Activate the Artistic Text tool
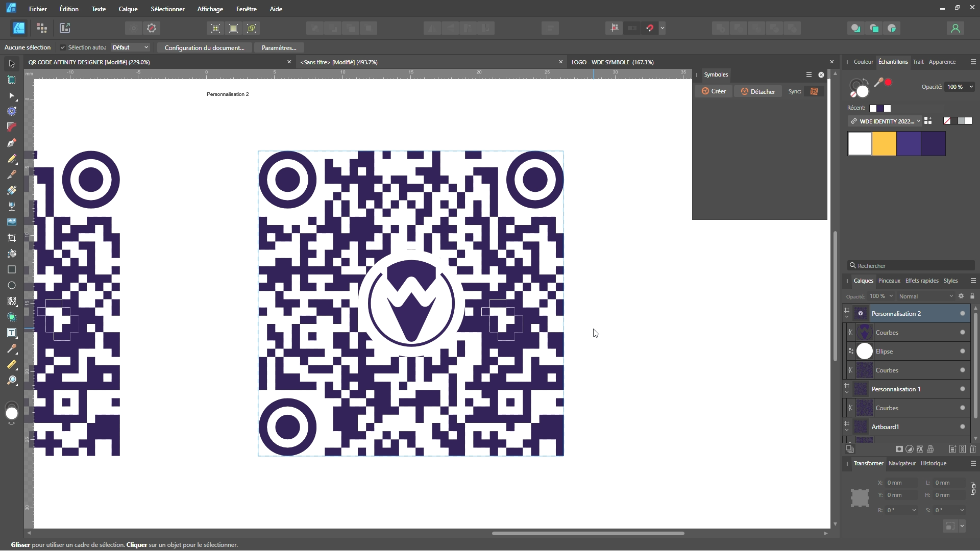This screenshot has width=980, height=551. (x=11, y=333)
